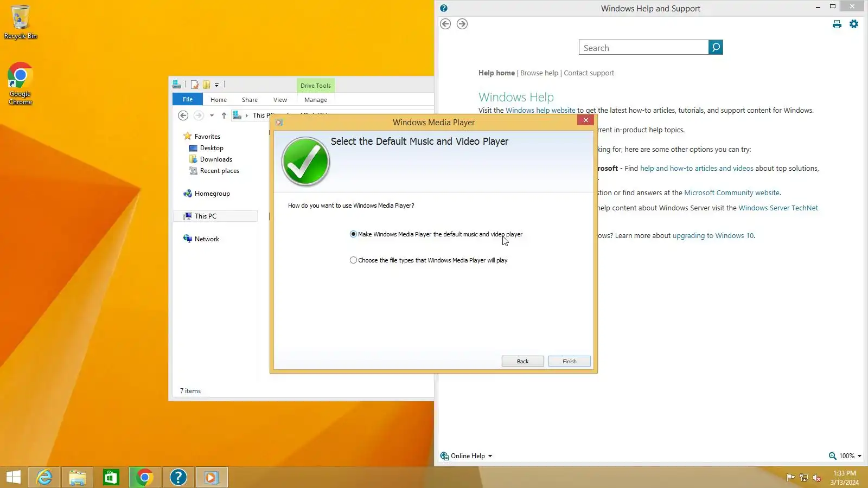Switch to the Share ribbon tab
The width and height of the screenshot is (868, 488).
250,100
